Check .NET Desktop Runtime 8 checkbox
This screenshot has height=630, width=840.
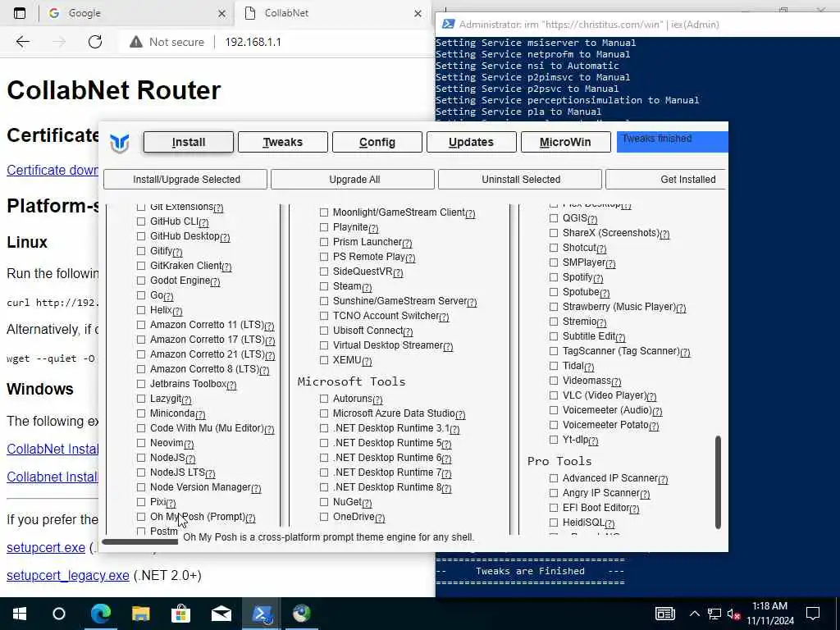pos(324,487)
